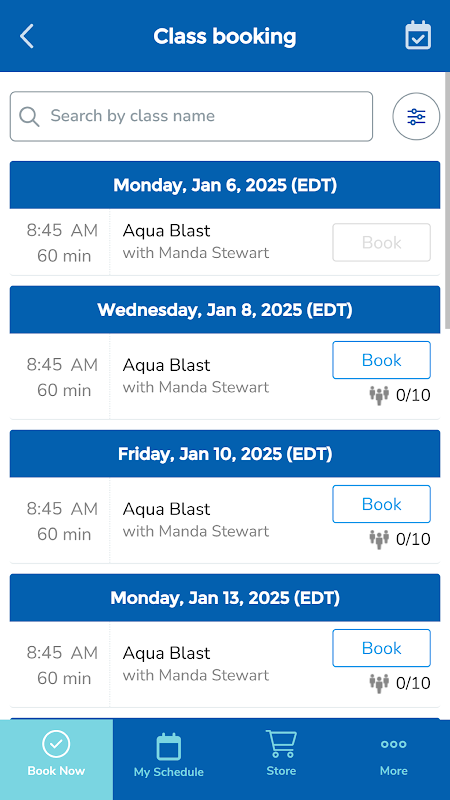Viewport: 450px width, 800px height.
Task: Open the Store cart tab
Action: click(x=281, y=754)
